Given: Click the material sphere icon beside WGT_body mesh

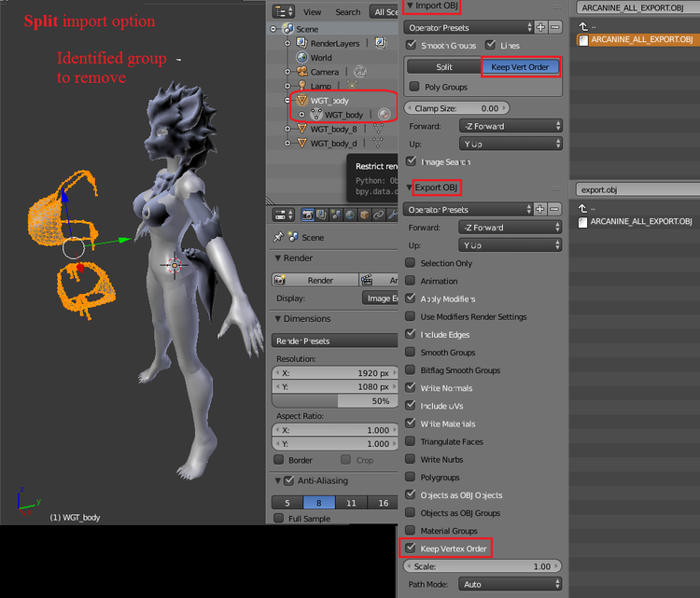Looking at the screenshot, I should (x=384, y=115).
